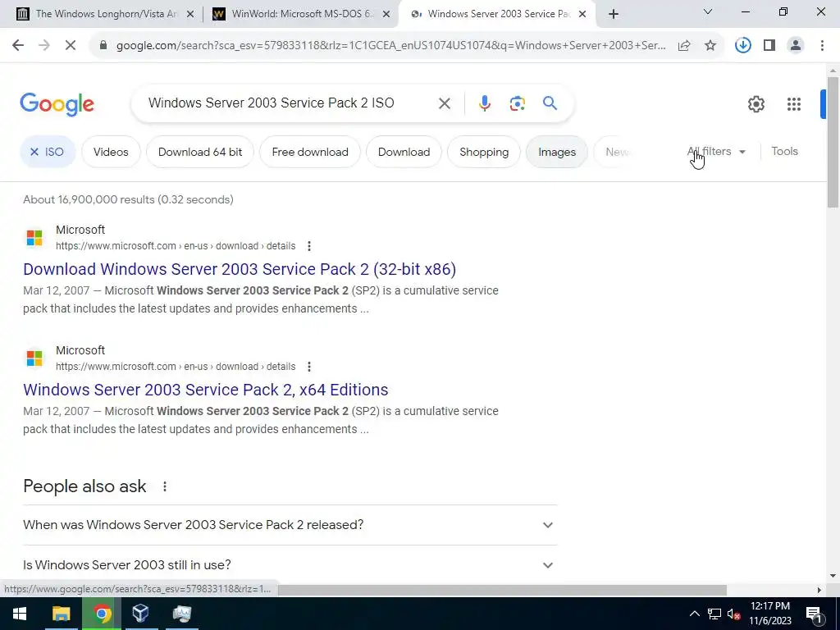
Task: Expand 'When was Windows Server 2003 Service Pack 2 released?'
Action: (290, 525)
